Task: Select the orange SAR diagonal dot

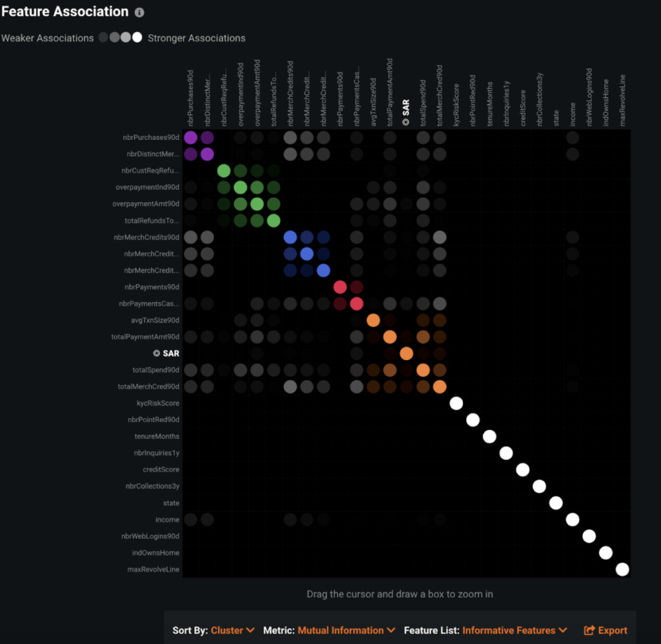Action: pyautogui.click(x=407, y=353)
